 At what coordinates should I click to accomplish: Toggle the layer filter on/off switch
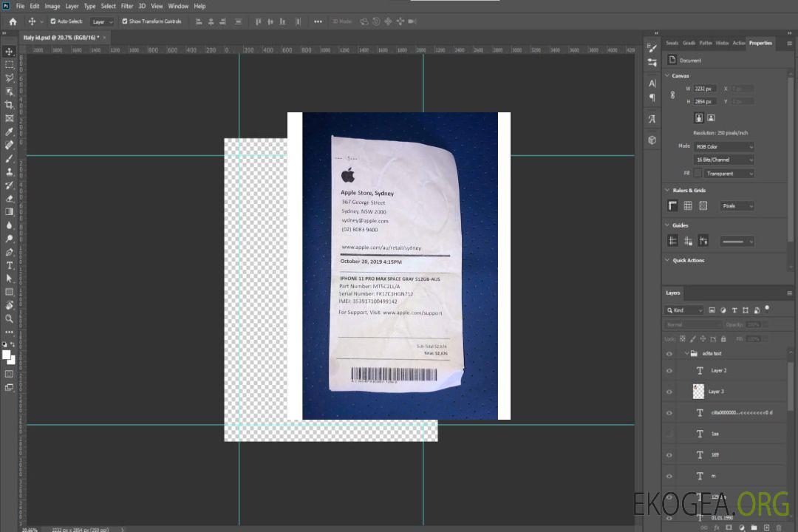767,309
